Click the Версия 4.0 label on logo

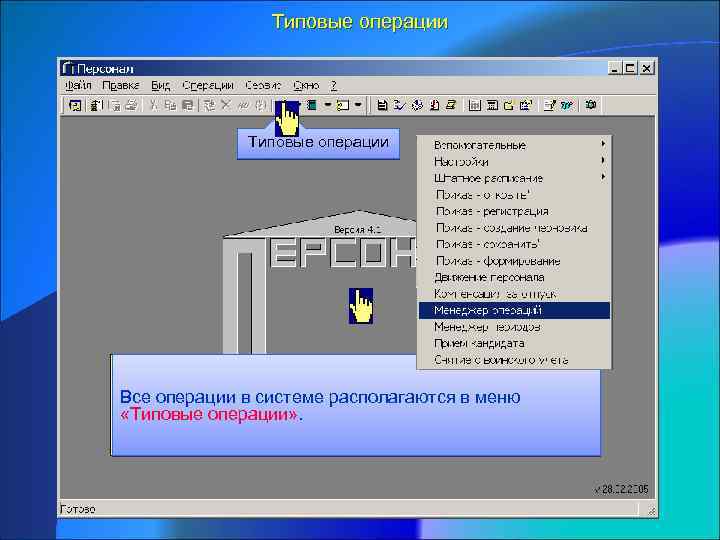[358, 230]
